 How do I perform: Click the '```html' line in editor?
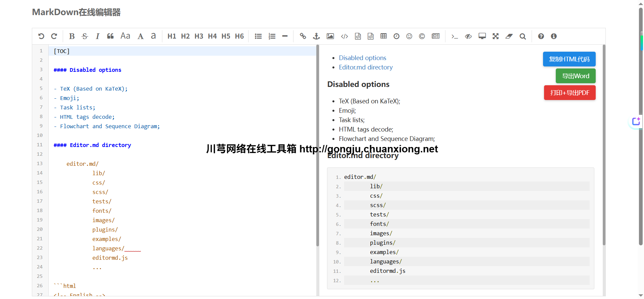click(65, 286)
